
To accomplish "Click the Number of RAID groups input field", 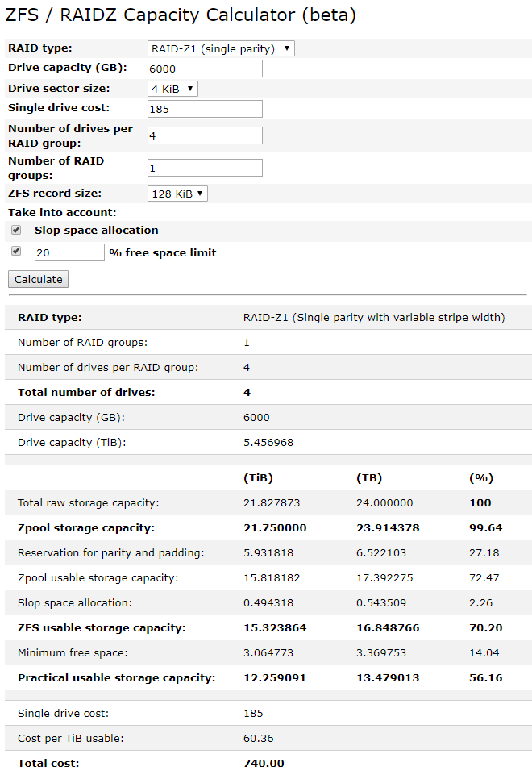I will (205, 168).
